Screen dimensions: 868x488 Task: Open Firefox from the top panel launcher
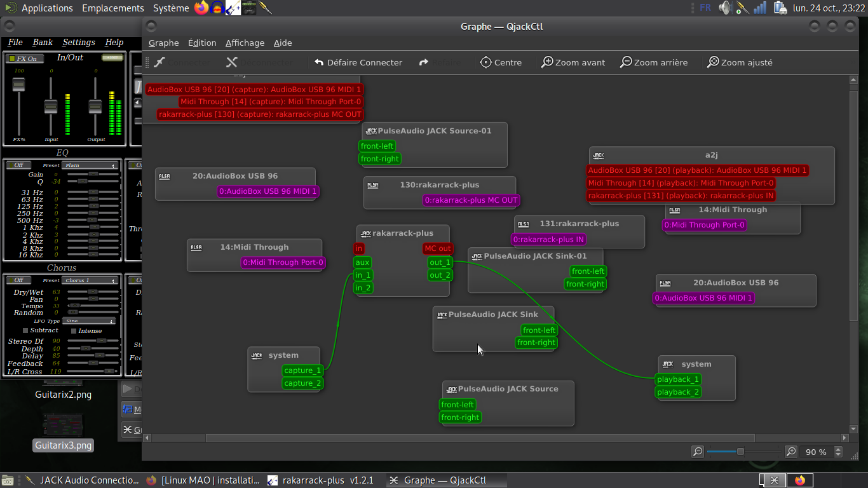tap(201, 8)
